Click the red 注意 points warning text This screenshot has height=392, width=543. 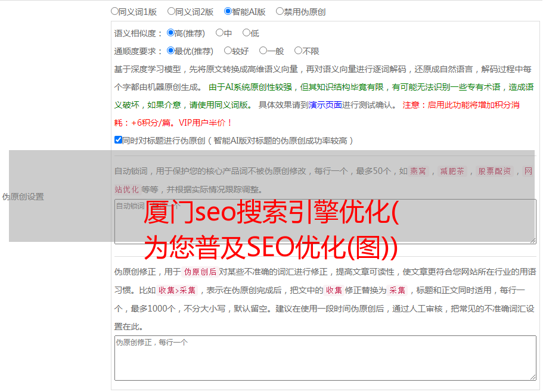(317, 114)
